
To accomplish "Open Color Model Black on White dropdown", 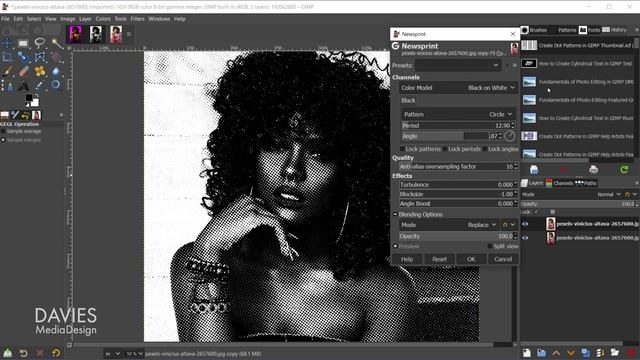I will tap(458, 88).
